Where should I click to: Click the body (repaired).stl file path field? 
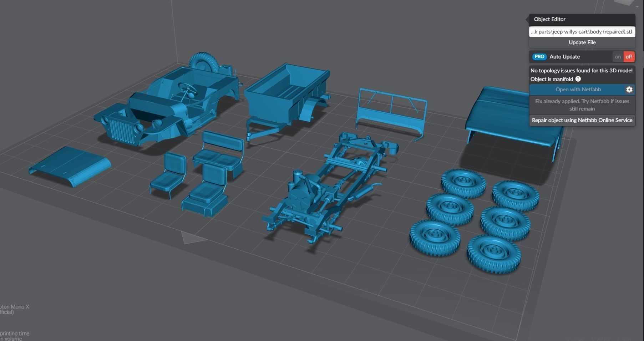(x=582, y=32)
